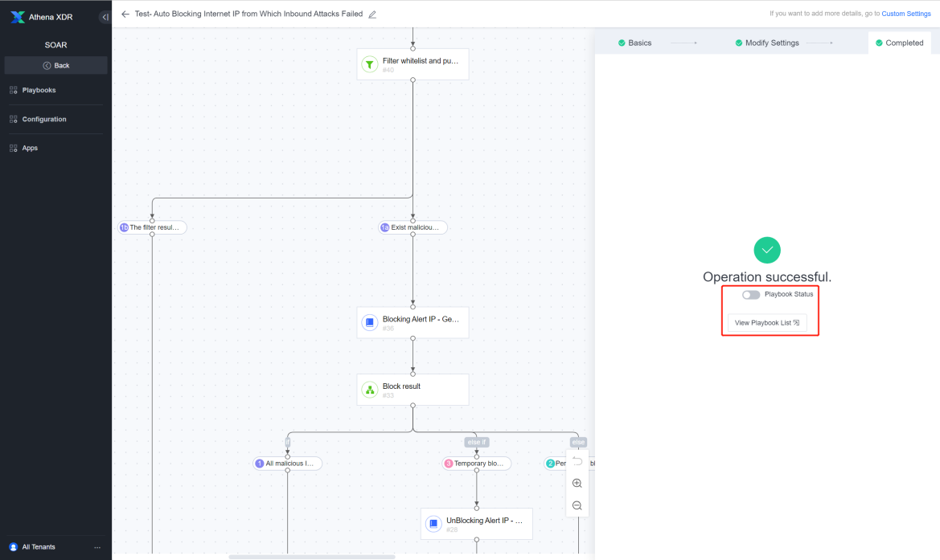Click the 'else if' branch label
The height and width of the screenshot is (560, 940).
pos(477,442)
